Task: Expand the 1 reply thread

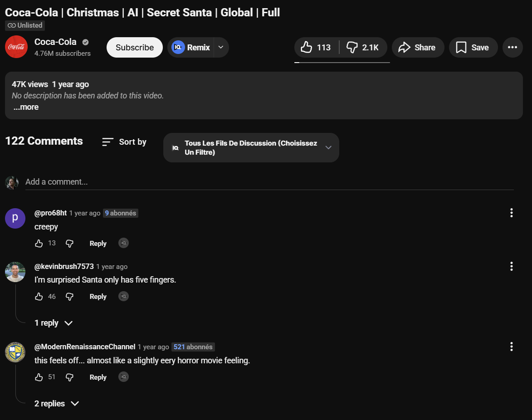Action: tap(54, 323)
